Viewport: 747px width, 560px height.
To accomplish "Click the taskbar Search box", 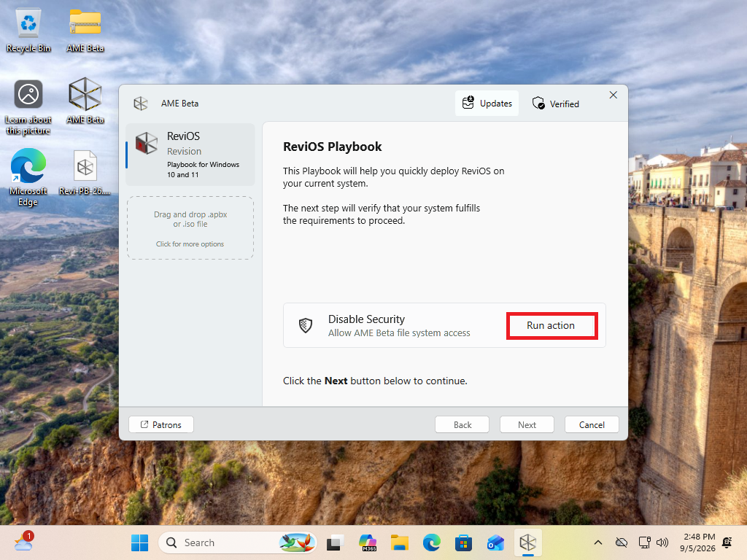I will pyautogui.click(x=237, y=542).
